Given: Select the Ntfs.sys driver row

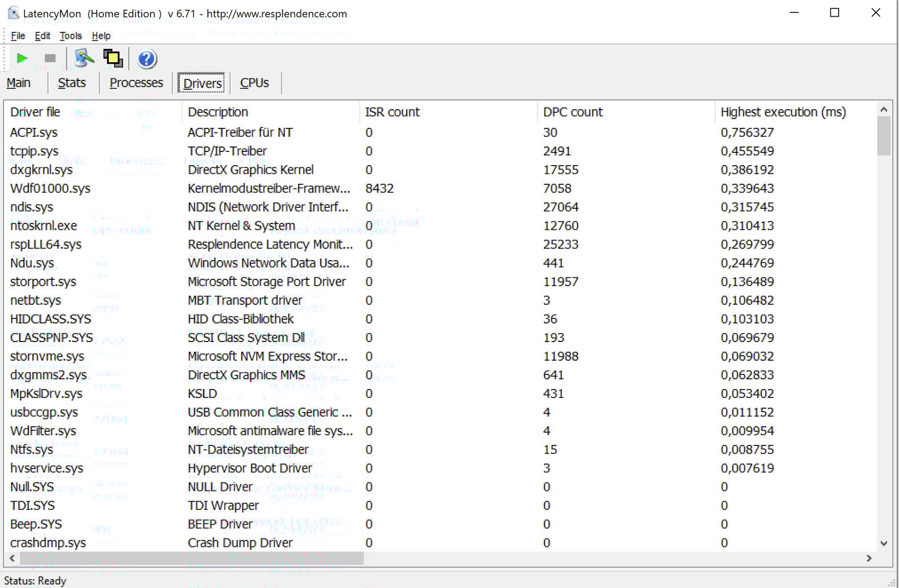Looking at the screenshot, I should [441, 449].
